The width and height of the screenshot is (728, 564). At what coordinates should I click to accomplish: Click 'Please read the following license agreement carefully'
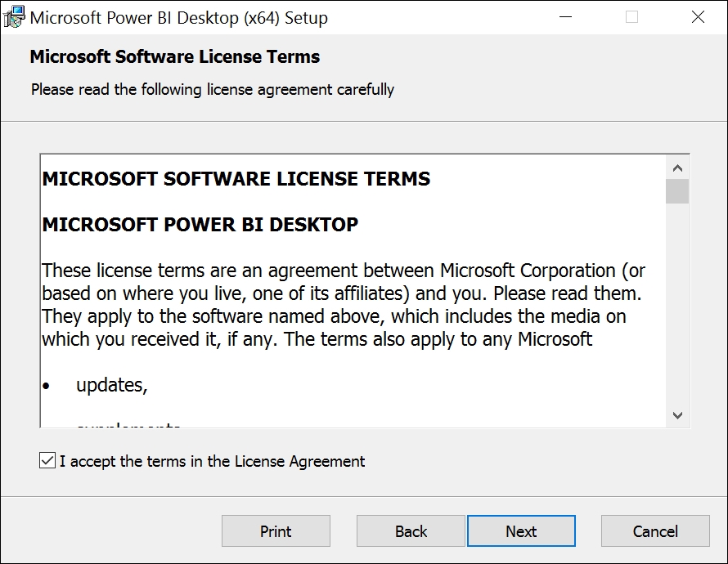pyautogui.click(x=213, y=89)
